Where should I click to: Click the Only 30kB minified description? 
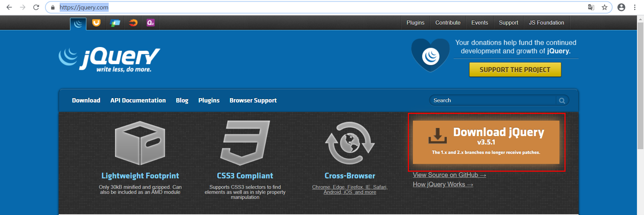pyautogui.click(x=140, y=189)
